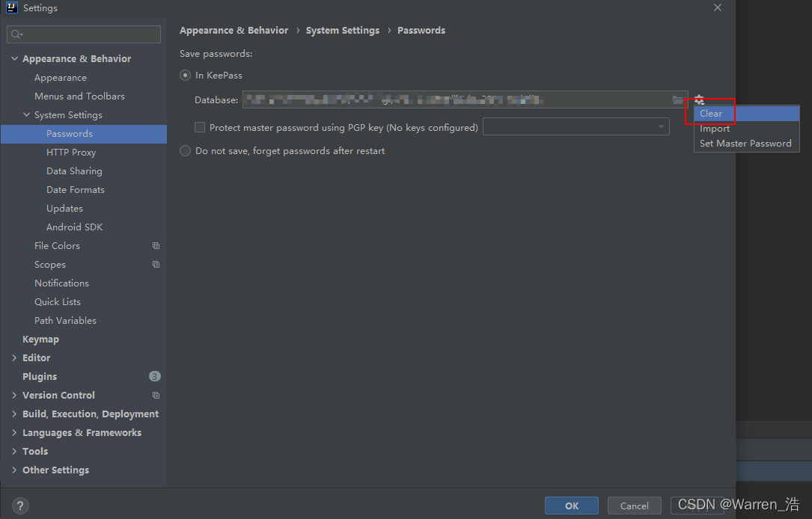Click the Save passwords: label
This screenshot has width=812, height=519.
click(x=216, y=53)
